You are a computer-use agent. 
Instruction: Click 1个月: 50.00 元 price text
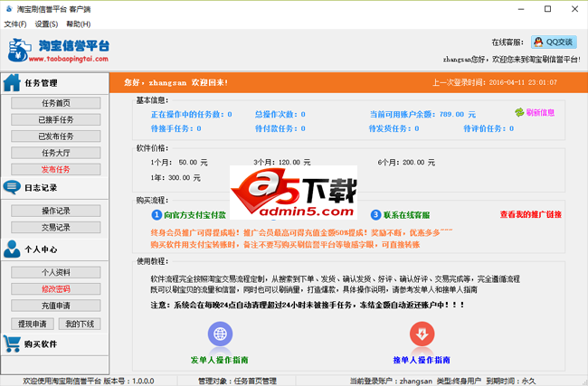point(179,163)
